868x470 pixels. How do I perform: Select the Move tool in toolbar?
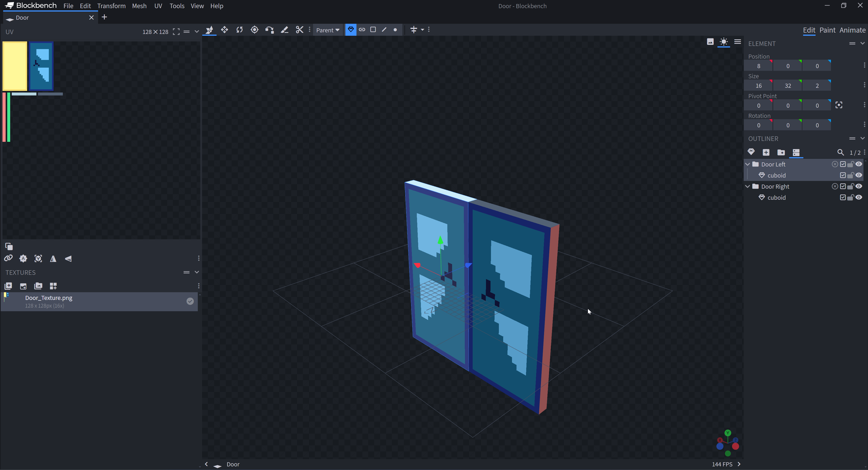coord(209,30)
